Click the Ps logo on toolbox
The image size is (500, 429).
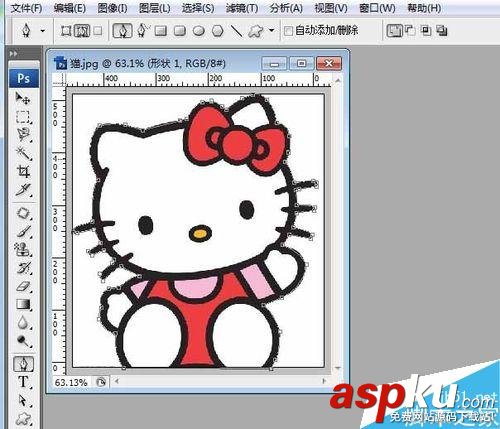click(24, 79)
